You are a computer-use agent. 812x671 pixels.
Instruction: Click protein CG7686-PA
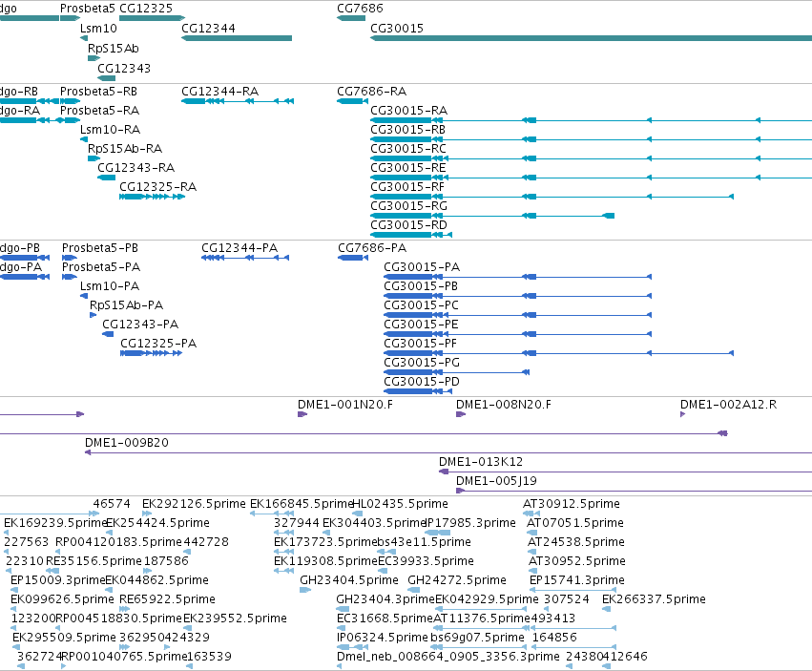tap(353, 258)
